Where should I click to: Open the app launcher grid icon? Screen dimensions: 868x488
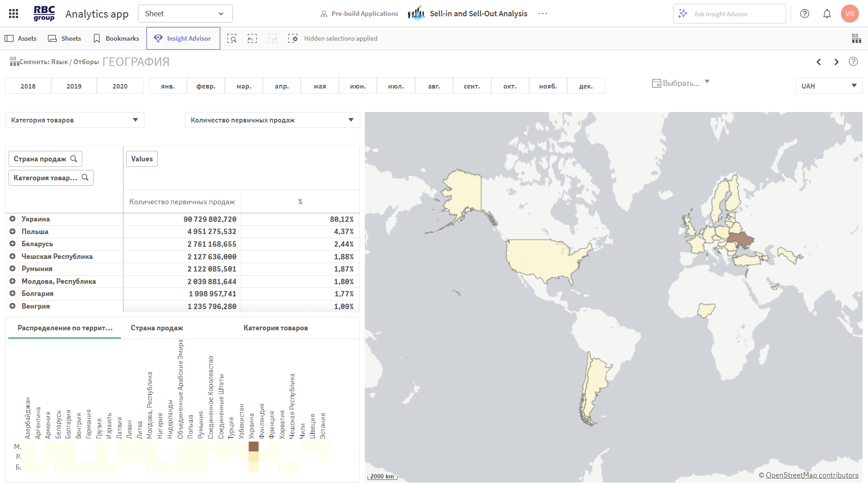(14, 14)
